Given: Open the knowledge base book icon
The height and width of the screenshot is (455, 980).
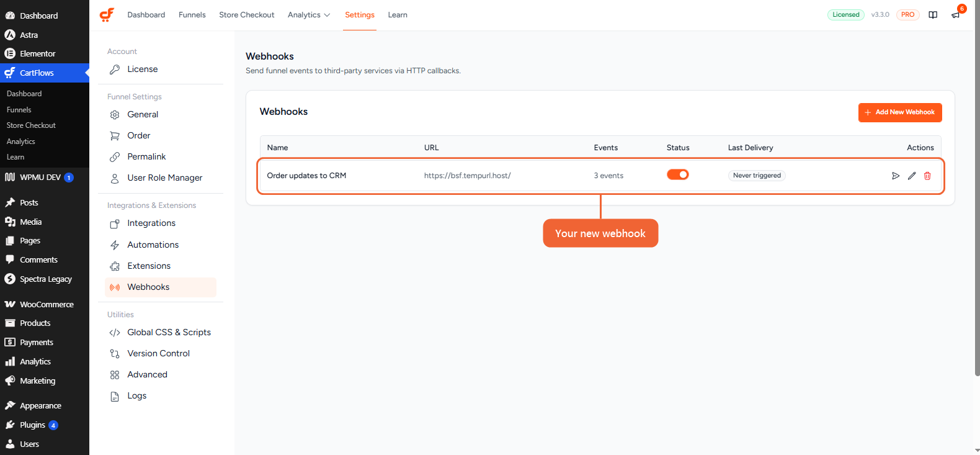Looking at the screenshot, I should pos(933,15).
